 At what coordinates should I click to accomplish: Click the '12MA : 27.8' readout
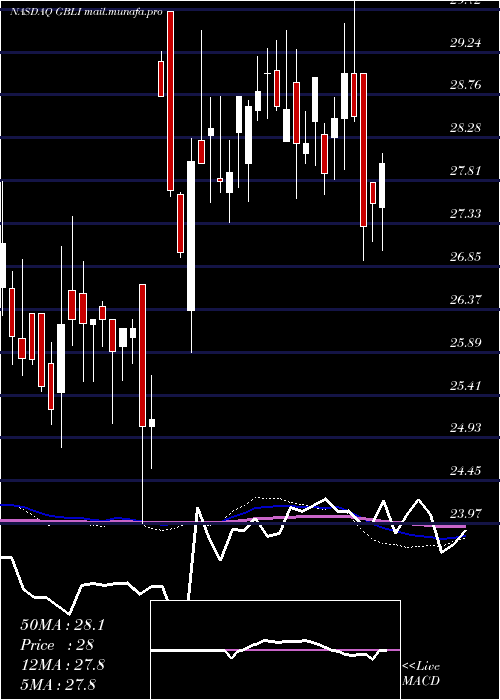coord(62,664)
